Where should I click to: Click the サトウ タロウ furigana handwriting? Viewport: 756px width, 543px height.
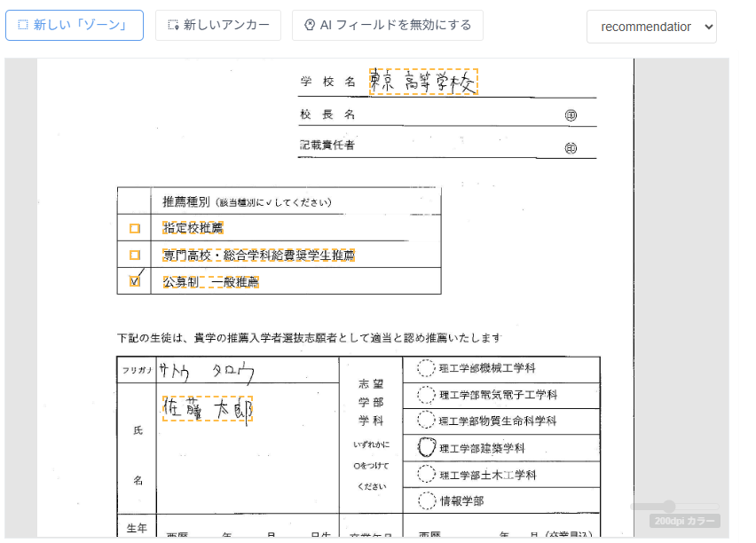(207, 372)
